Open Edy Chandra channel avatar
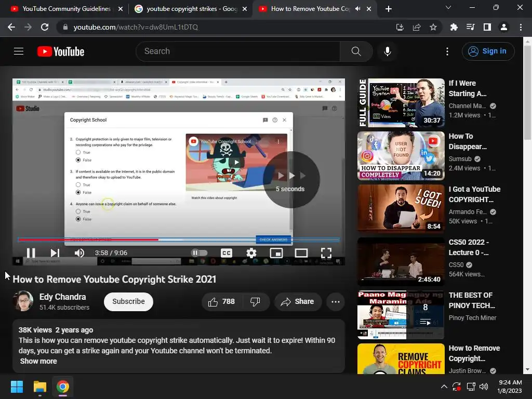532x399 pixels. click(23, 301)
